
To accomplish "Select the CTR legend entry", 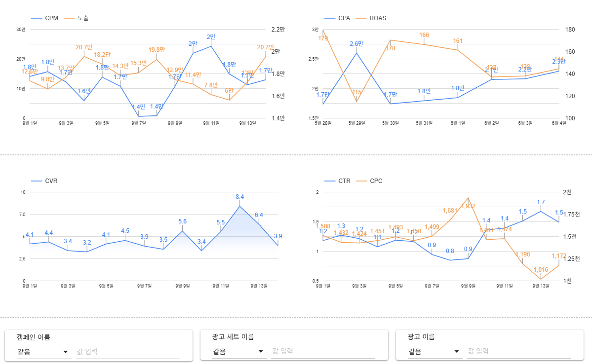I will point(337,181).
